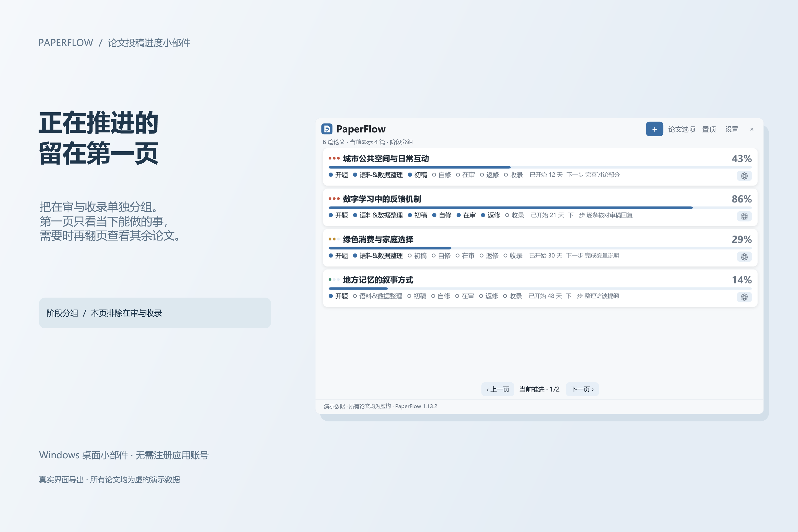Select paper title 地方记忆的叙事方式
Viewport: 798px width, 532px height.
click(378, 280)
